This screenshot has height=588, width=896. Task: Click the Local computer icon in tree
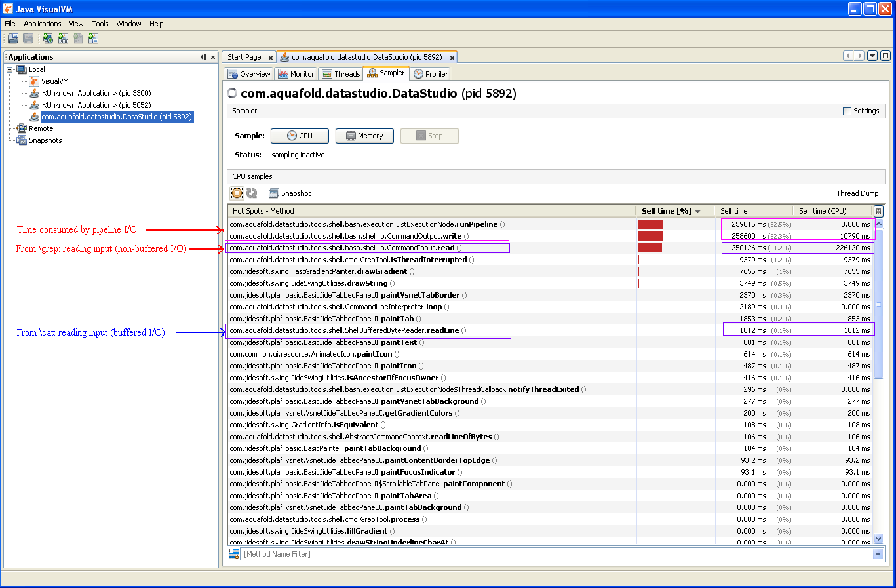tap(22, 69)
